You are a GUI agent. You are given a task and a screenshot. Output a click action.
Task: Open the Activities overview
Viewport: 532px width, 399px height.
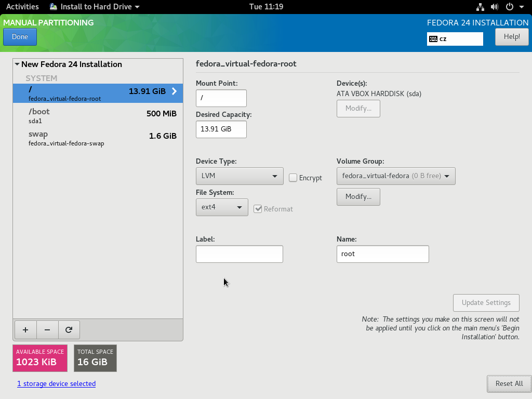click(22, 7)
